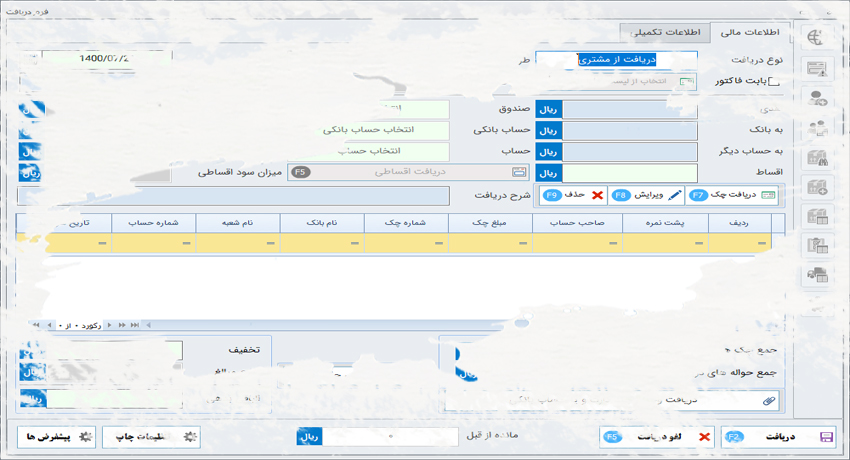Open the نوع دریافت dropdown
This screenshot has height=460, width=850.
point(615,60)
